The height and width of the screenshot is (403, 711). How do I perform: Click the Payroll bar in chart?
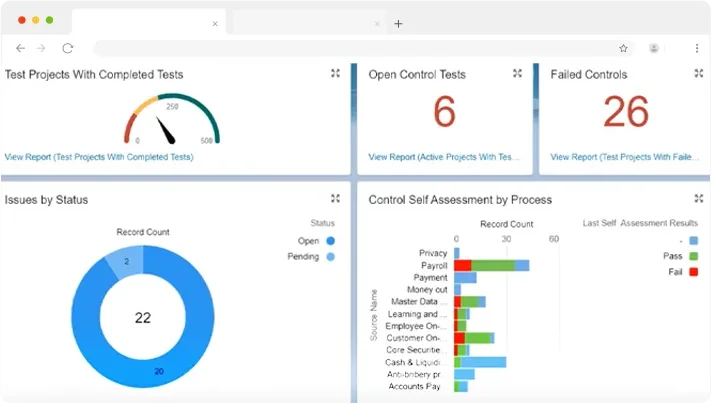[x=491, y=265]
